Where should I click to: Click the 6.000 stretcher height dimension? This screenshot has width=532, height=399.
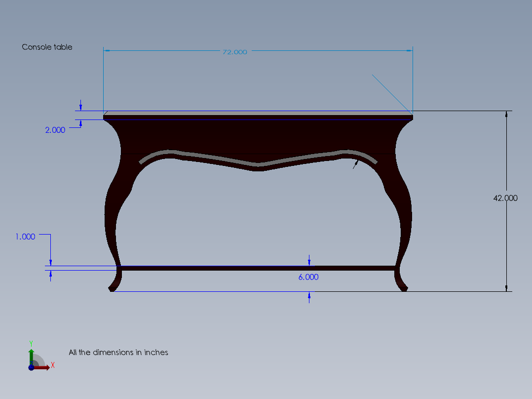click(308, 277)
